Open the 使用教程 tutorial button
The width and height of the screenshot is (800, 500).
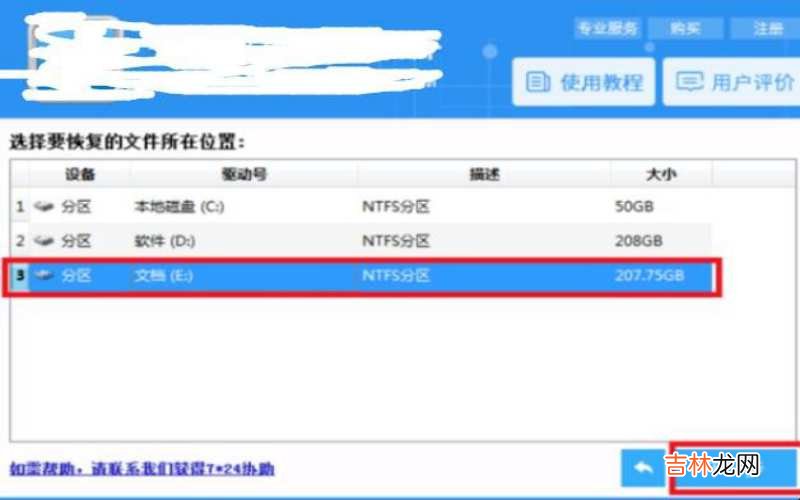(584, 82)
